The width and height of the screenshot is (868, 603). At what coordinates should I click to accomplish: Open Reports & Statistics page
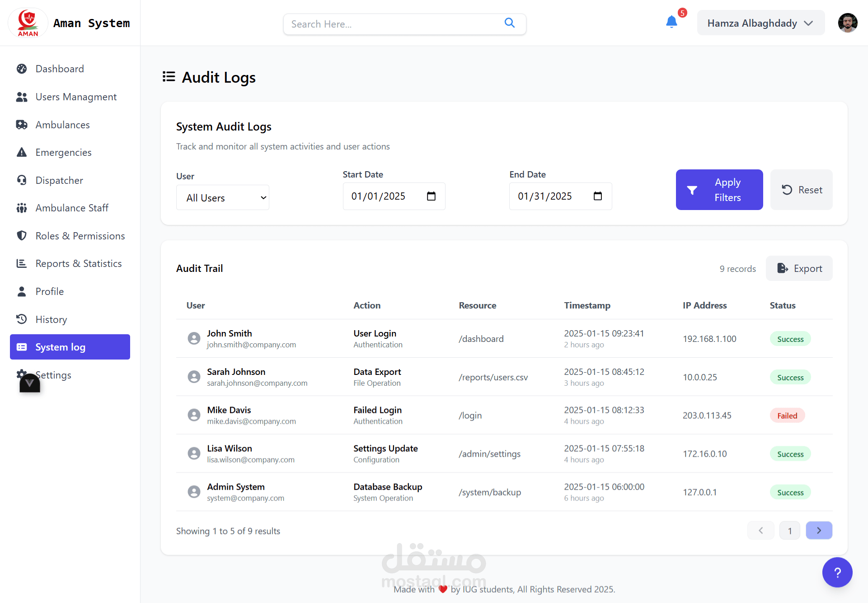pyautogui.click(x=79, y=263)
